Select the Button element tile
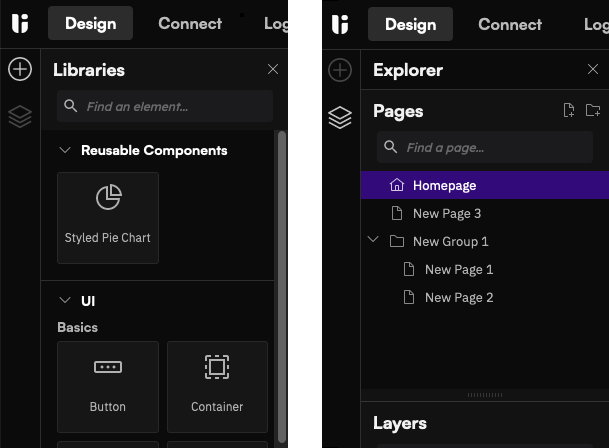Image resolution: width=609 pixels, height=448 pixels. click(108, 387)
